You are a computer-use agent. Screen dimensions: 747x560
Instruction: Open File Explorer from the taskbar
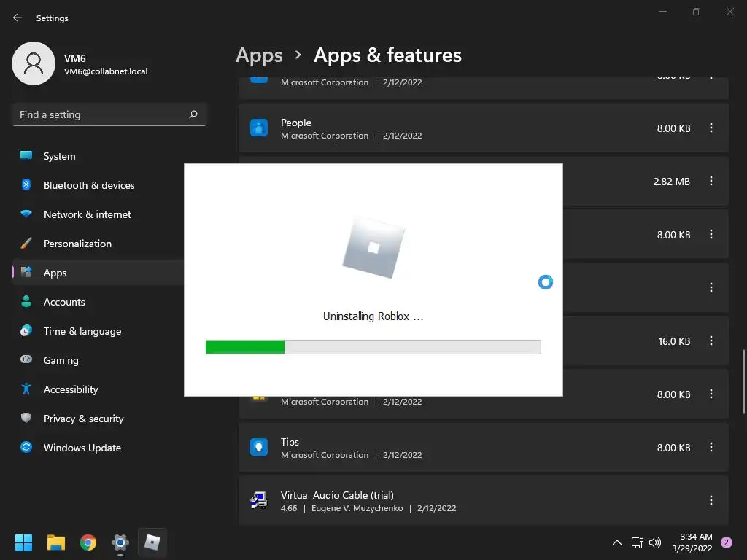point(55,542)
